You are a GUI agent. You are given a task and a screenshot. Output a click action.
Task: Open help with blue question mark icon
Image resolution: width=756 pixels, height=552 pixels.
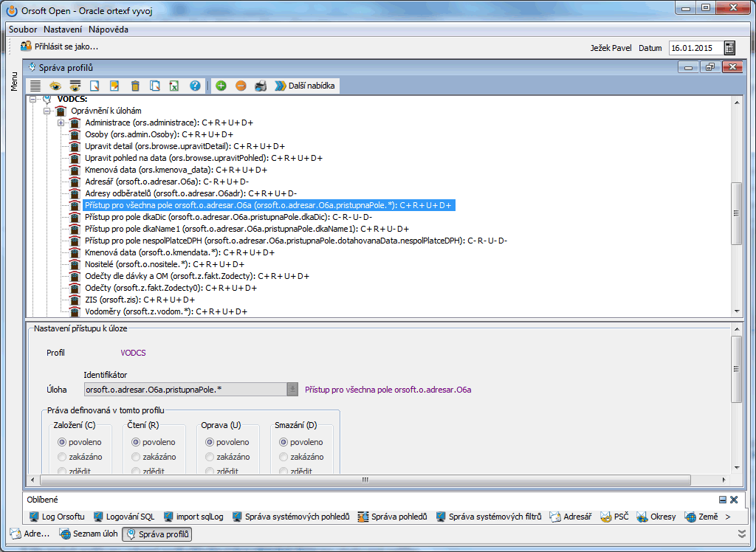click(x=195, y=86)
